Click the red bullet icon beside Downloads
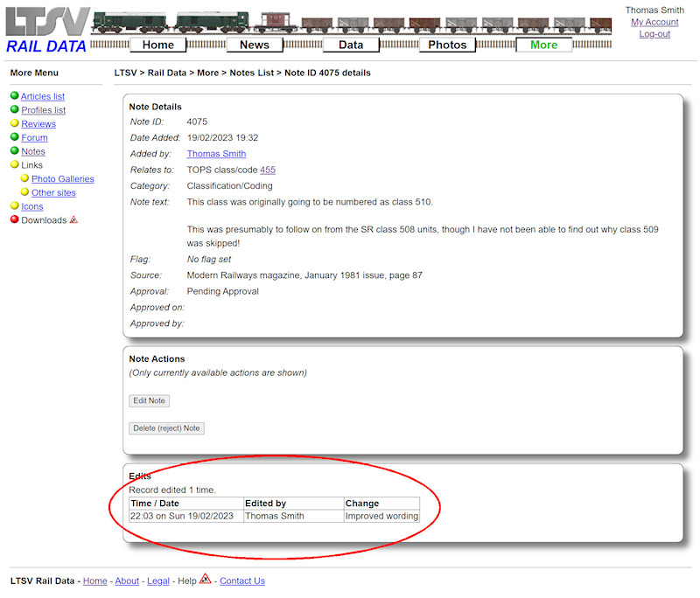700x598 pixels. 16,219
